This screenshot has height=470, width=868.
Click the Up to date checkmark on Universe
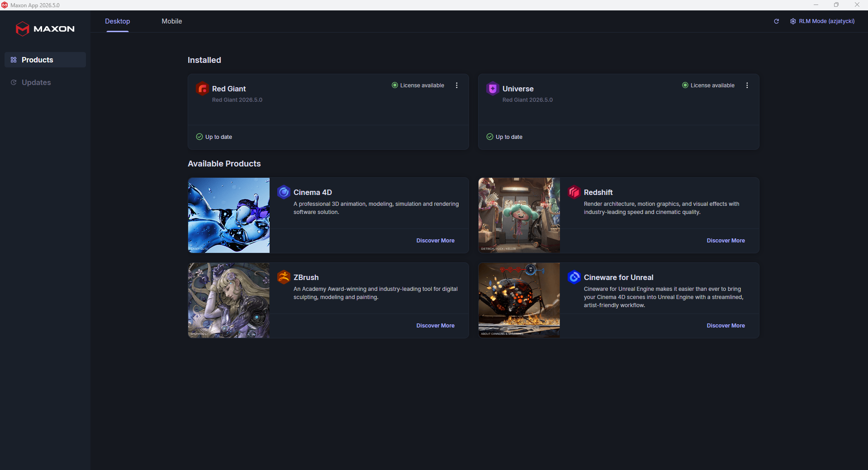coord(490,137)
